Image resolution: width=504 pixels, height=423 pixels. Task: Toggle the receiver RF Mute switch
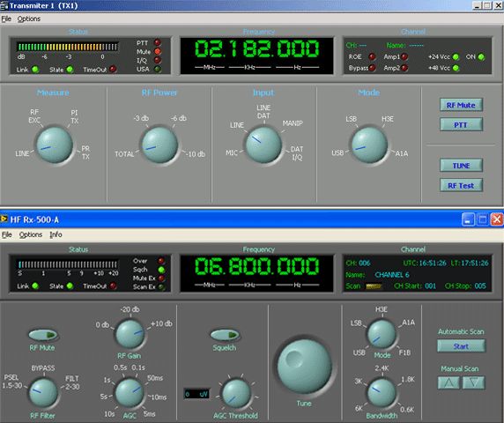coord(43,335)
